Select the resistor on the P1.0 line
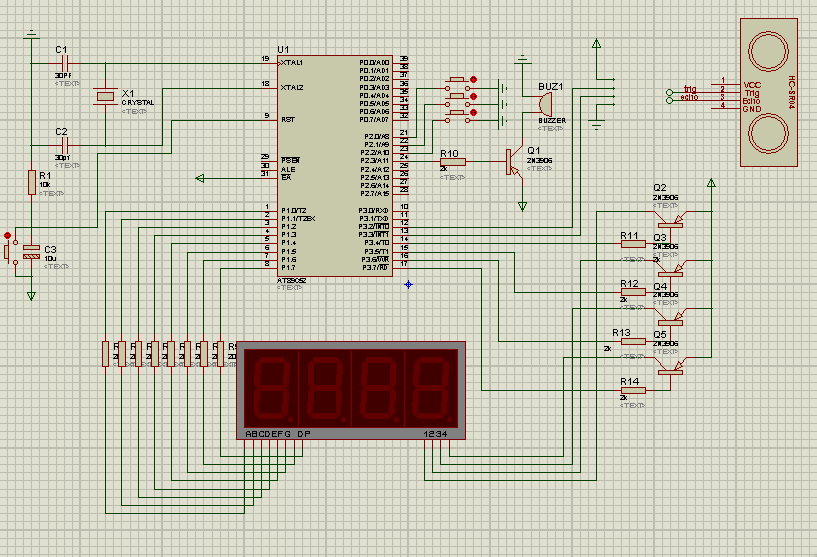This screenshot has width=817, height=557. pos(106,354)
